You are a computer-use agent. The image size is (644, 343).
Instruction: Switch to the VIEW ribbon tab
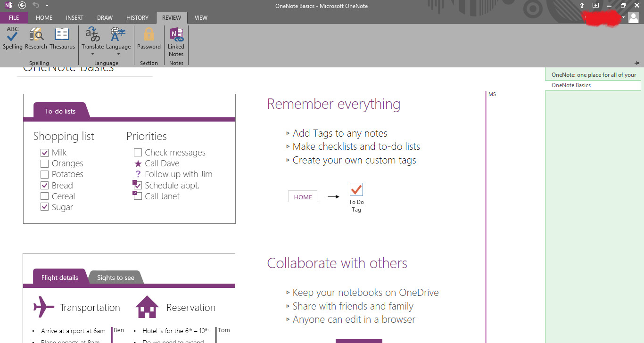(201, 17)
